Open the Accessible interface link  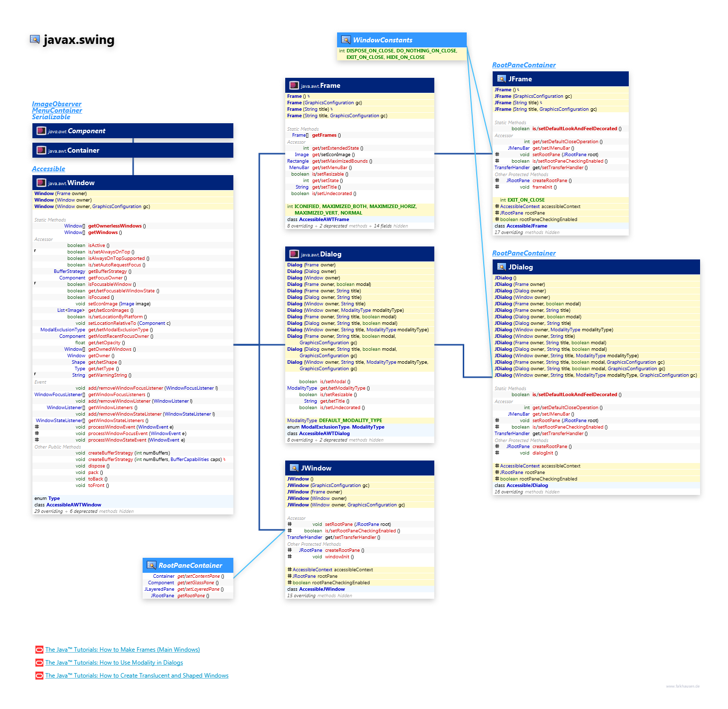48,169
